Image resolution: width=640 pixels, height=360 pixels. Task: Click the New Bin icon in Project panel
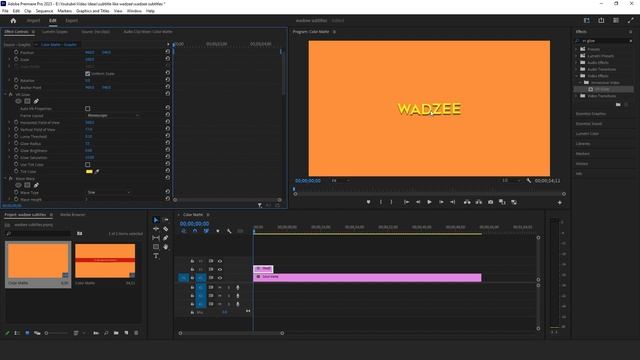(x=116, y=333)
